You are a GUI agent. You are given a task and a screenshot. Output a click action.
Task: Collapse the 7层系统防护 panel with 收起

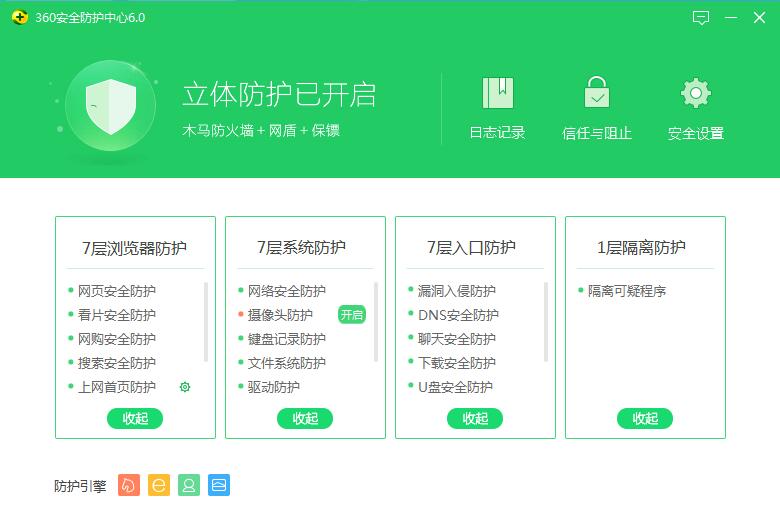point(305,418)
